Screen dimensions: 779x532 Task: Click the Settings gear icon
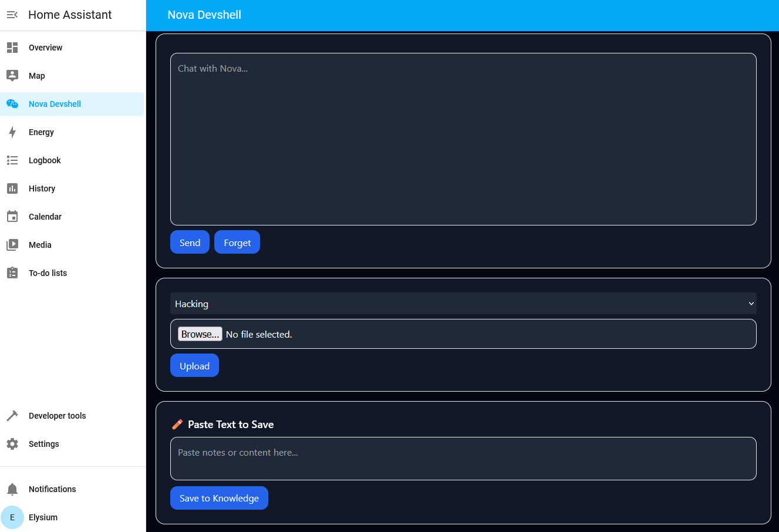pyautogui.click(x=12, y=443)
